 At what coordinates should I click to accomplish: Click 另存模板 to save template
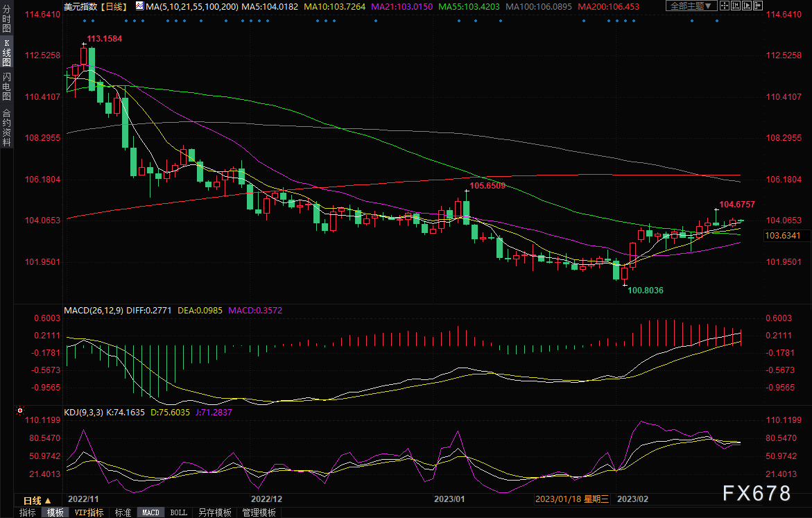click(x=214, y=512)
